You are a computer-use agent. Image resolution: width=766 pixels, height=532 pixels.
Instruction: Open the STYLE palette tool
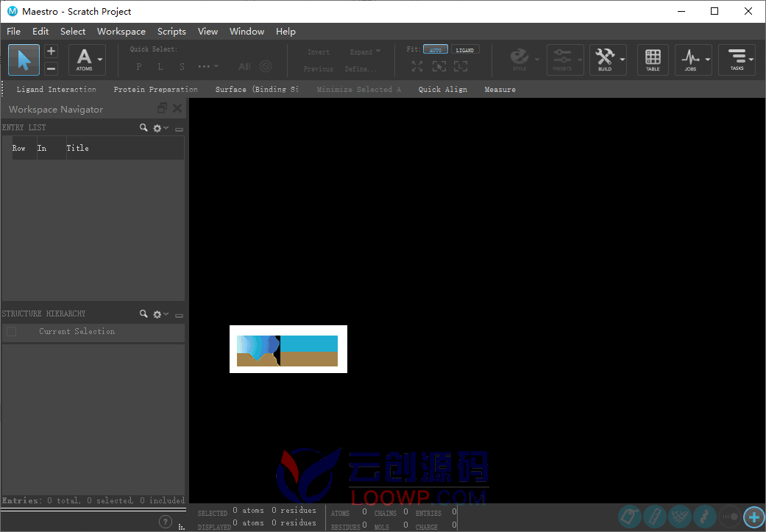(519, 60)
